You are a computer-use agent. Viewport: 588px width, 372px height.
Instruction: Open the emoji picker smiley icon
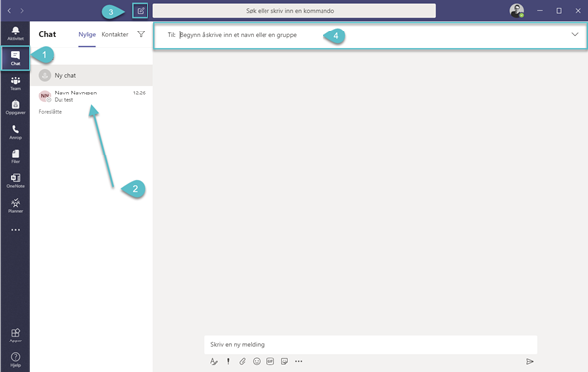256,361
